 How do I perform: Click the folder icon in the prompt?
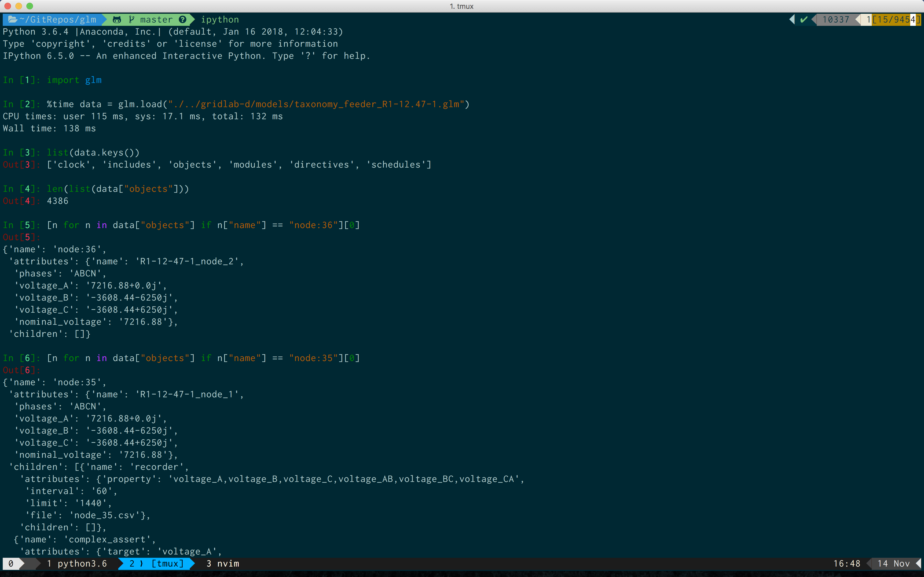(12, 20)
